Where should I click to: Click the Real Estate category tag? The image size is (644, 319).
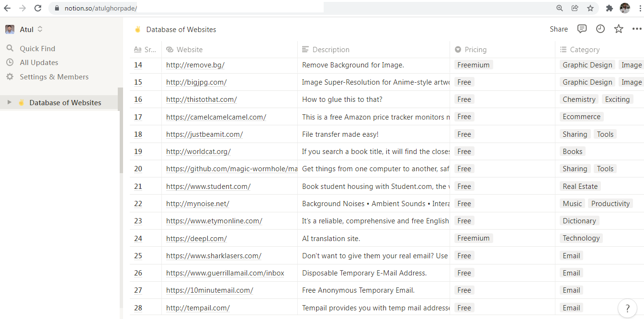[580, 187]
